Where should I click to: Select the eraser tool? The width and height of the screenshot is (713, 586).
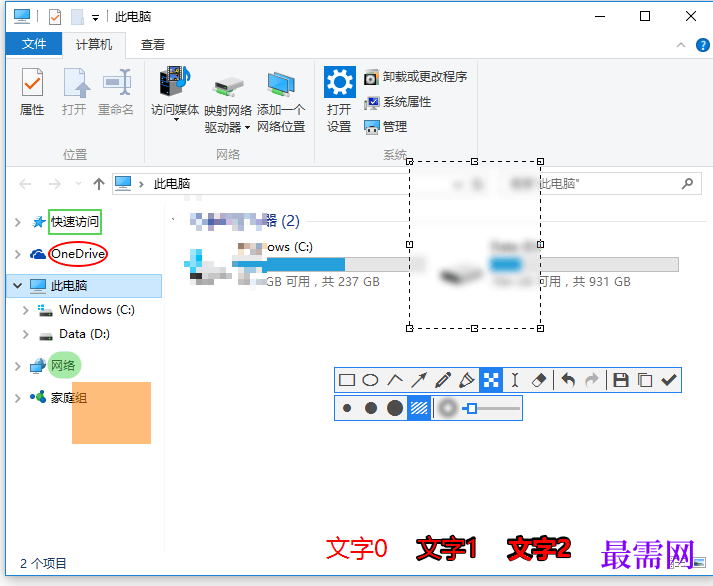538,380
